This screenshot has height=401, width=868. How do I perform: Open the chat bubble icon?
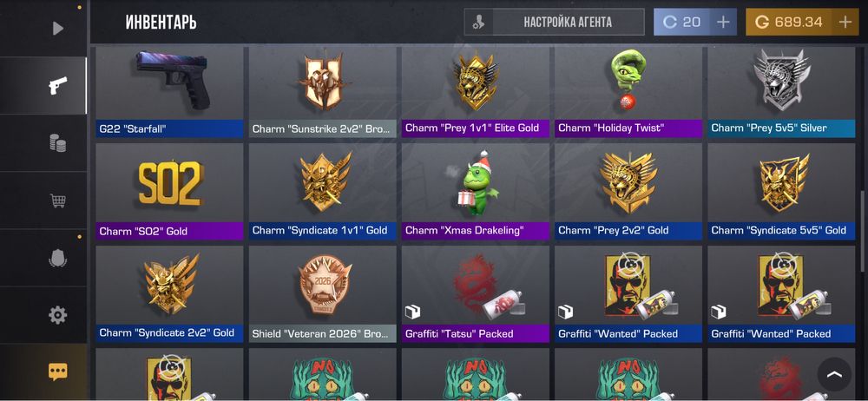(57, 371)
